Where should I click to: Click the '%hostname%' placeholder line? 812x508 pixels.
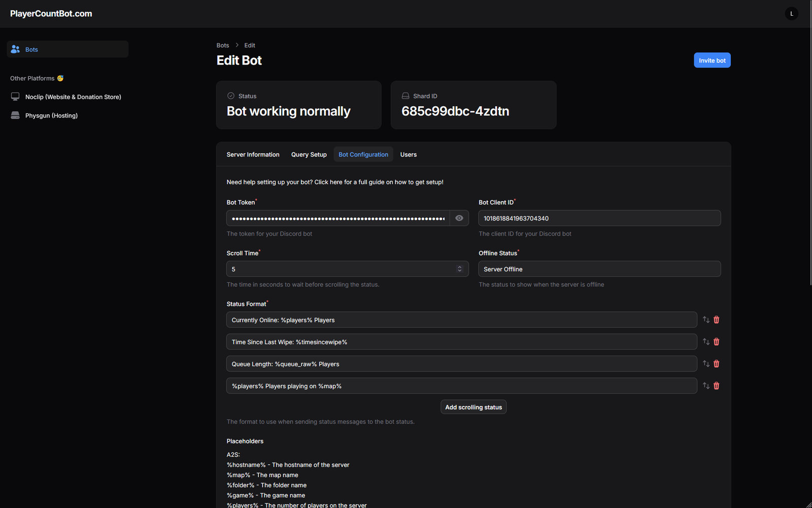(288, 465)
